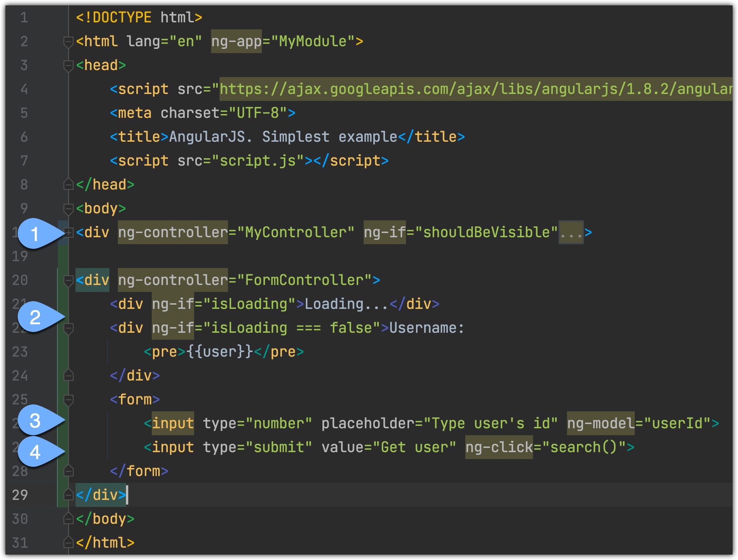738x560 pixels.
Task: Click the highlighted div tag on line 20
Action: 92,280
